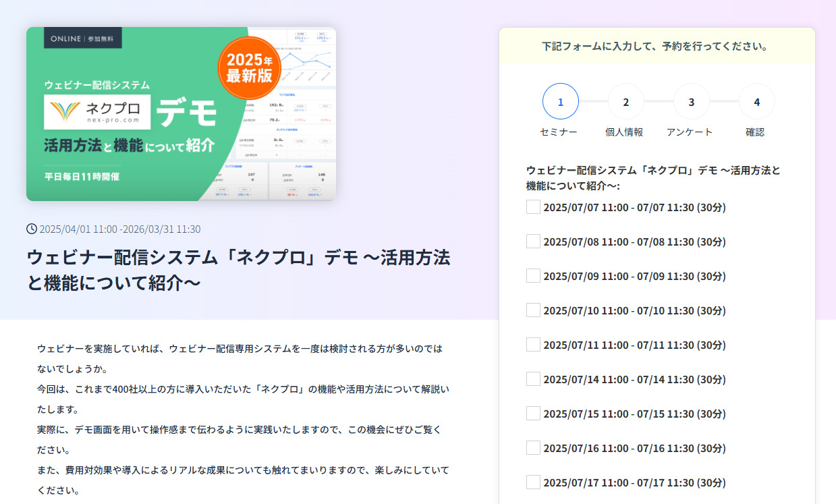Click the webinar title heading ウェビナー配信システム

pos(238,270)
